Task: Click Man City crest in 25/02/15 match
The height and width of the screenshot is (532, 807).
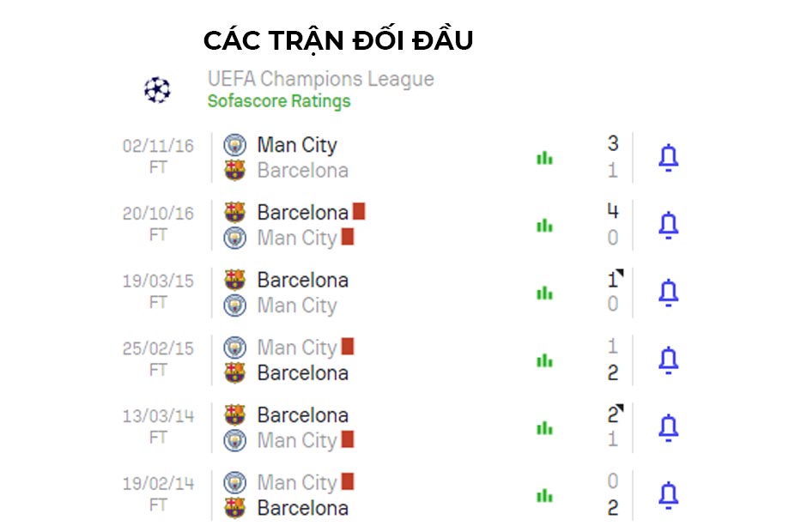Action: [234, 348]
